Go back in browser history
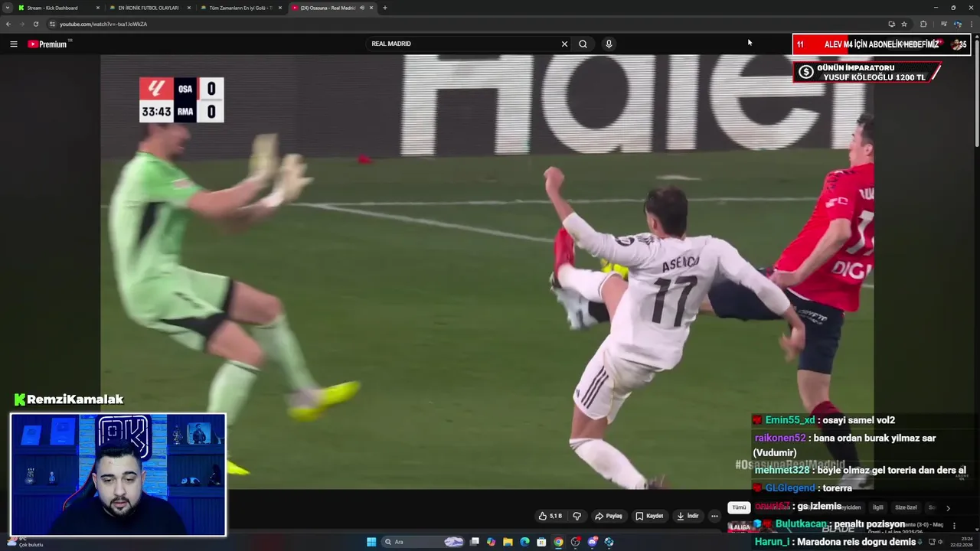This screenshot has height=551, width=980. click(8, 24)
